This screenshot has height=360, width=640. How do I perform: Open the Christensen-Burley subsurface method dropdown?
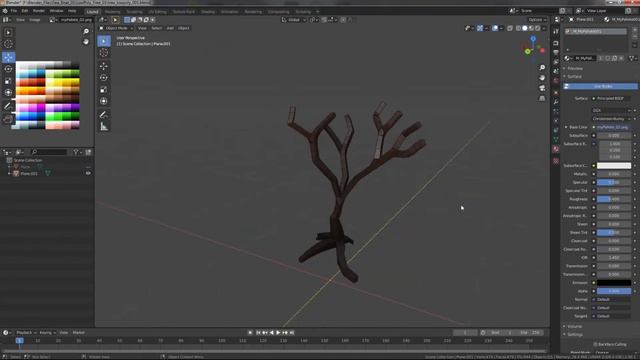tap(611, 119)
